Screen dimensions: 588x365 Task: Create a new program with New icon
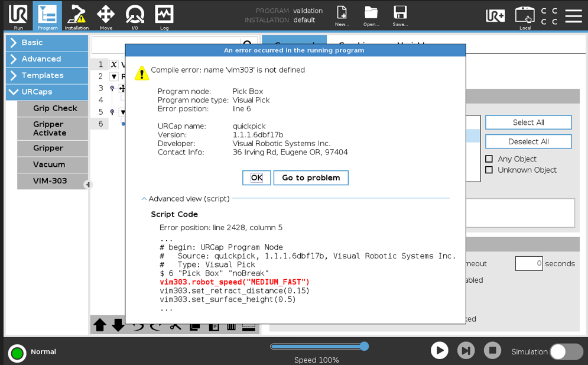[342, 16]
